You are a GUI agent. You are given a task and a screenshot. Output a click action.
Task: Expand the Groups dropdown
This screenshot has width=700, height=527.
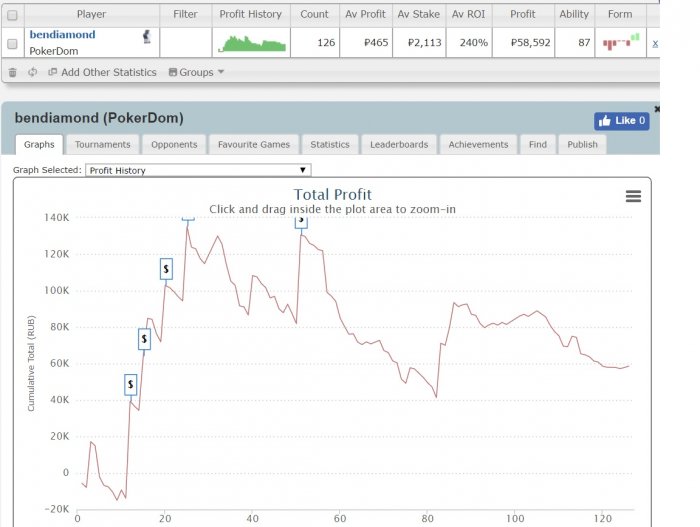[196, 72]
